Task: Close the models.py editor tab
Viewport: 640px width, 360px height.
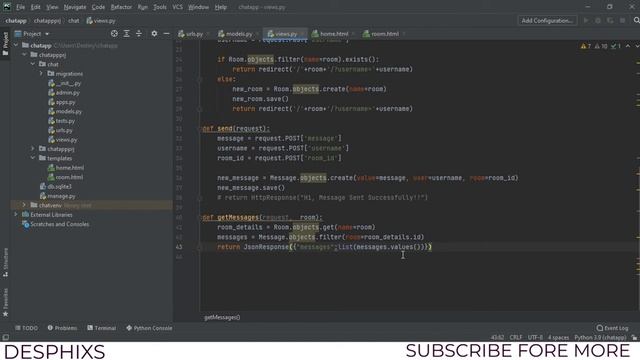Action: (257, 34)
